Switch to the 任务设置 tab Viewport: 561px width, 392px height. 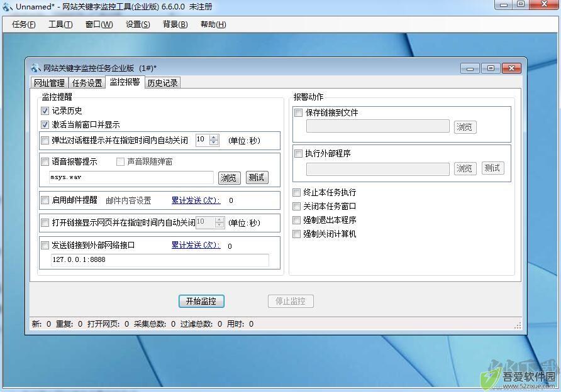(87, 83)
